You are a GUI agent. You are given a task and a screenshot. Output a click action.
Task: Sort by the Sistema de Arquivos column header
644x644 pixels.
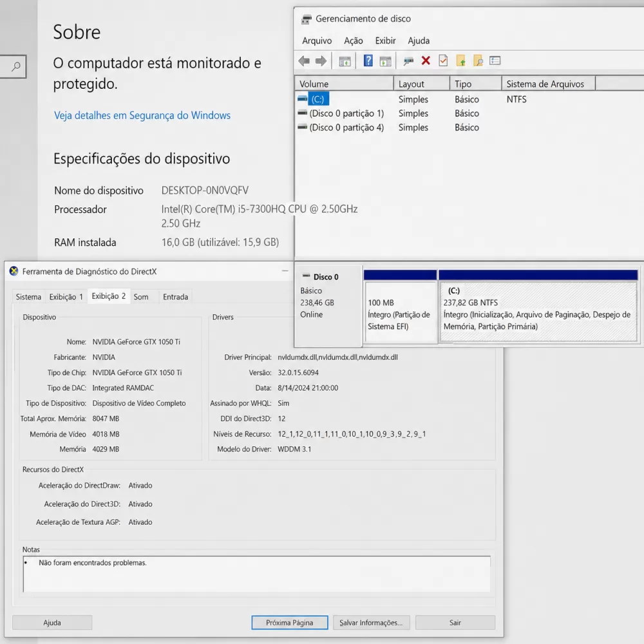pos(545,84)
